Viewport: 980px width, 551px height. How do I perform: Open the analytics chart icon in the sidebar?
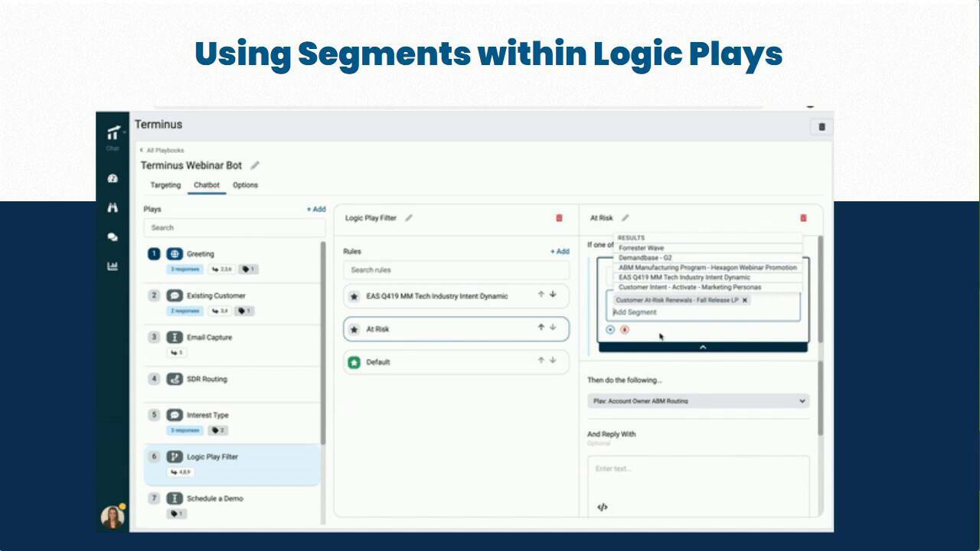pos(113,266)
